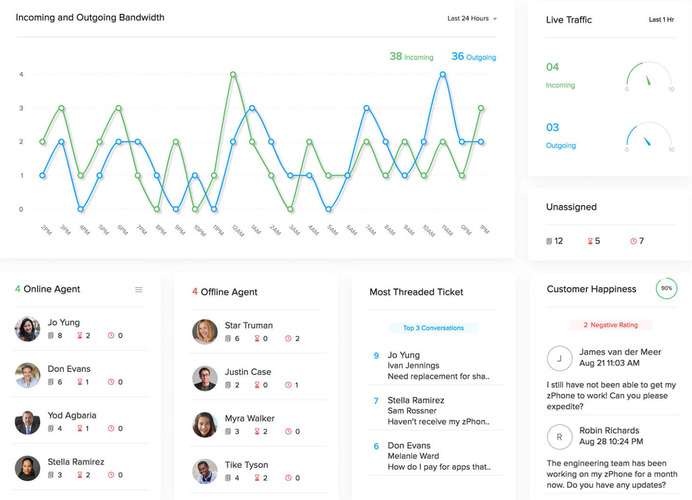The width and height of the screenshot is (692, 500).
Task: Click the Tike Tyson agent name
Action: [246, 465]
